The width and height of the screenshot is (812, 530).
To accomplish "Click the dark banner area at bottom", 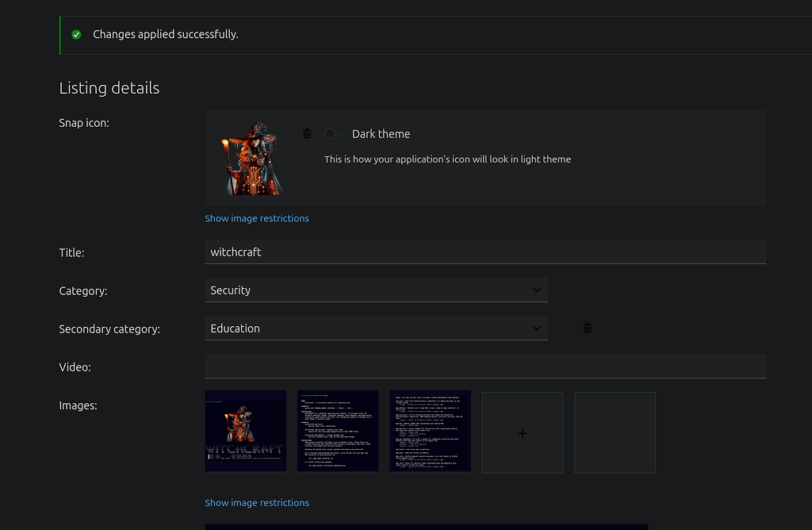I will click(426, 526).
